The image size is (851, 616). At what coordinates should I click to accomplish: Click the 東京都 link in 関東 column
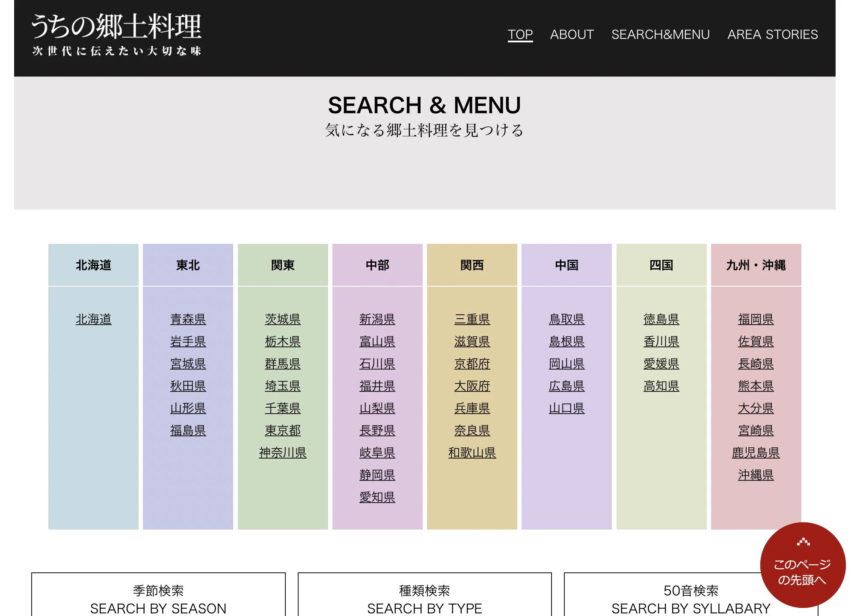(282, 430)
